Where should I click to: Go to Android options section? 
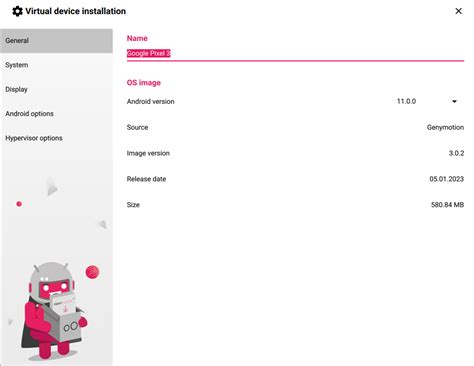(x=56, y=114)
